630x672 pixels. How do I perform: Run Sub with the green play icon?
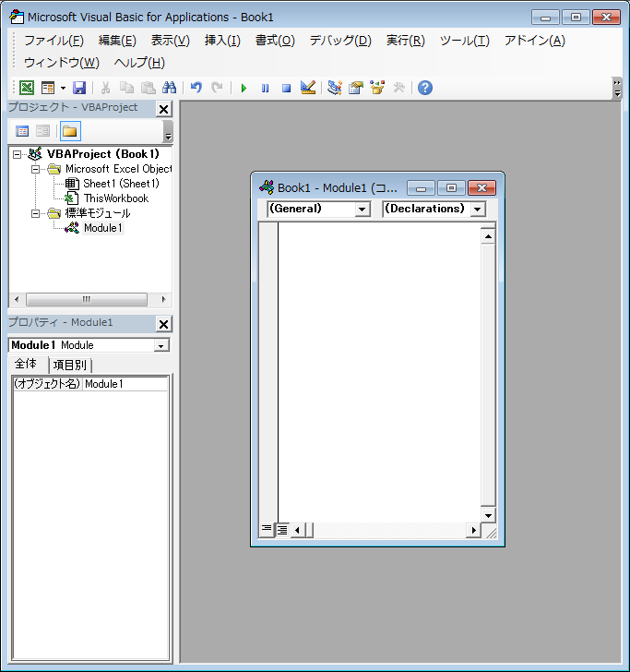pos(244,88)
